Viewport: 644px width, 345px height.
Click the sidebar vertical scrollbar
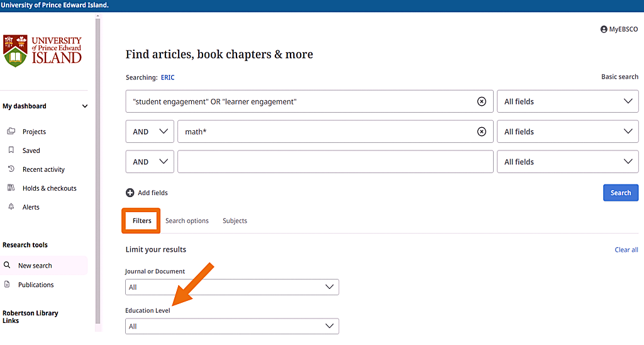click(97, 170)
